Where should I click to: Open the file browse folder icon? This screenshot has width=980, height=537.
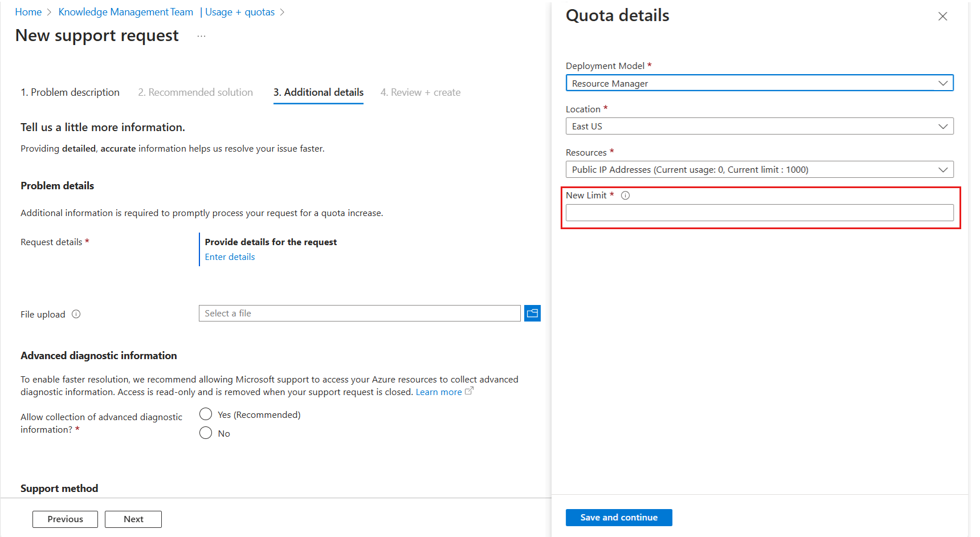pyautogui.click(x=532, y=313)
